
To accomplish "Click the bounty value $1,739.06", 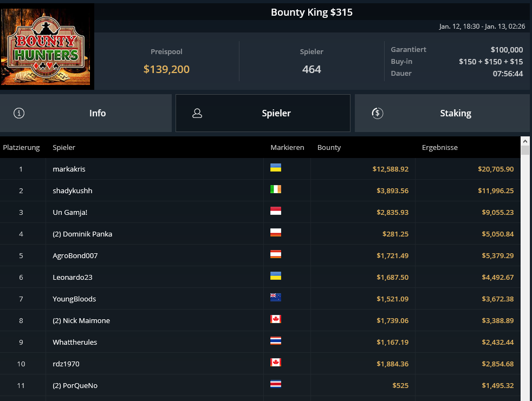I will (393, 321).
